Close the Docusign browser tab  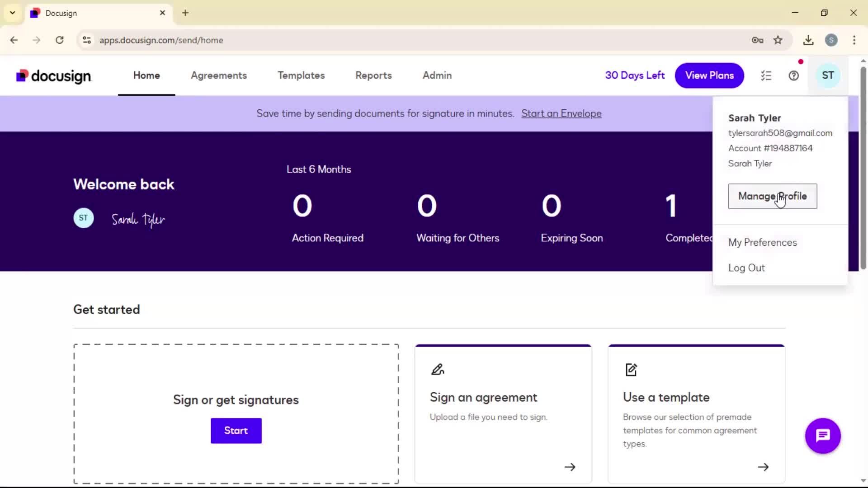(162, 13)
